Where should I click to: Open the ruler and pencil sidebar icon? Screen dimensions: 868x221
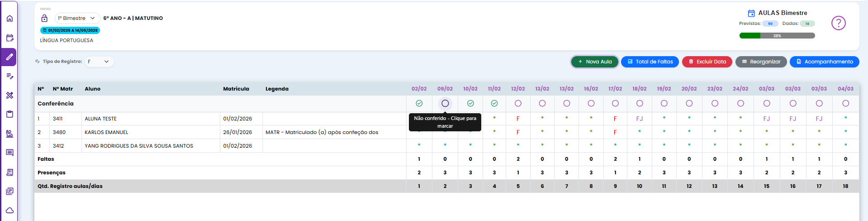[9, 95]
